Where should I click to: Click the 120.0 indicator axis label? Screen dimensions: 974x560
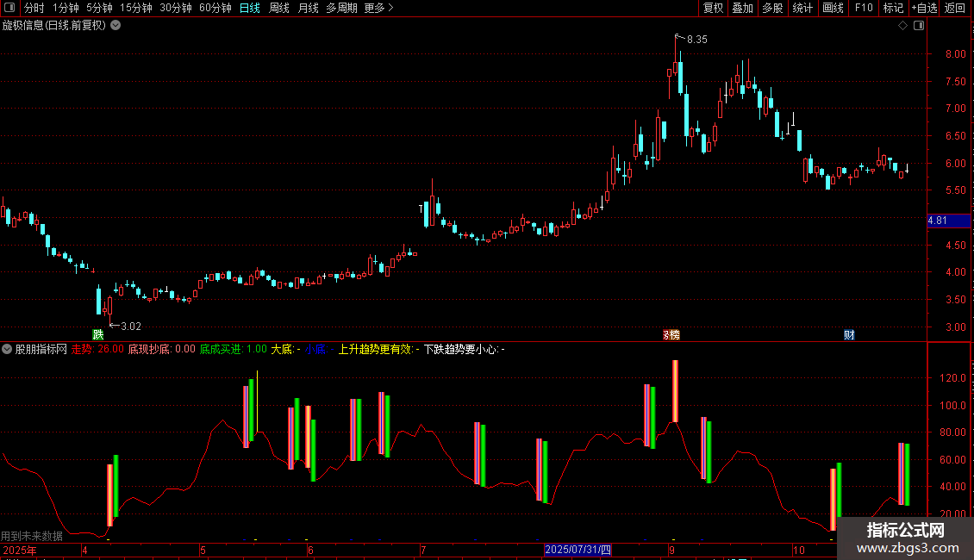click(x=952, y=377)
